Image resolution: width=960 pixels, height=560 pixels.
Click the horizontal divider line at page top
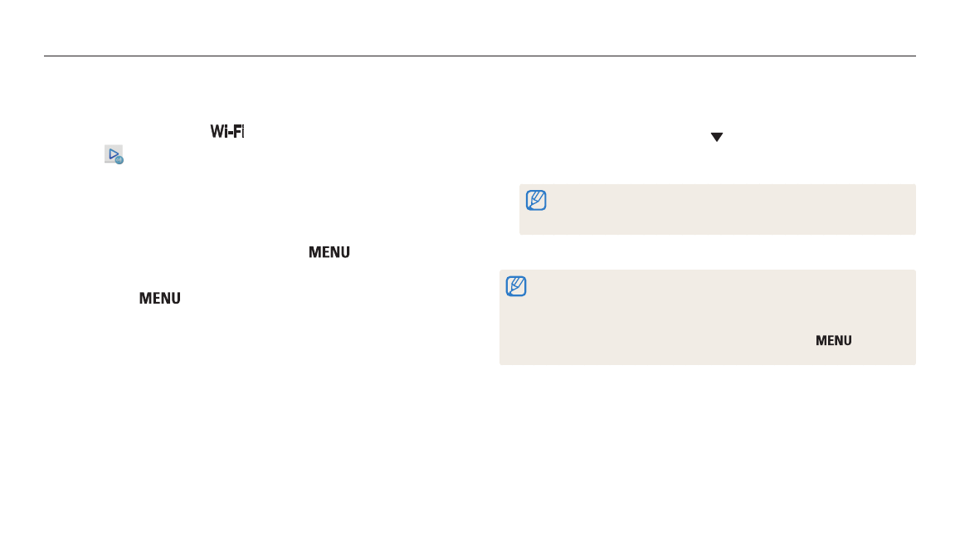tap(480, 56)
